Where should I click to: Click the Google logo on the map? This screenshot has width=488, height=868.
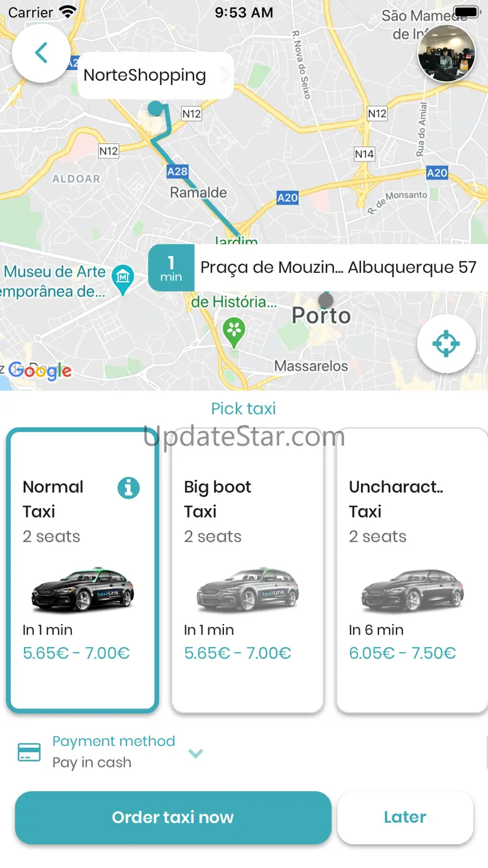(40, 370)
